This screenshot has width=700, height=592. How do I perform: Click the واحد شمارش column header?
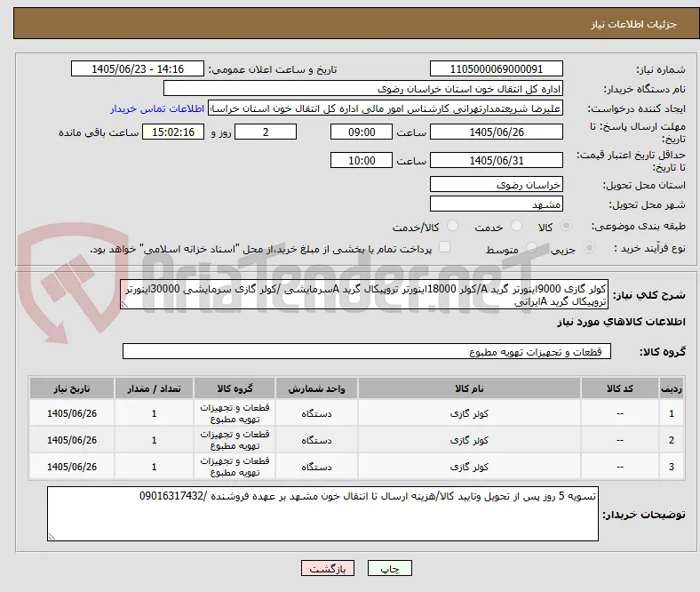click(x=316, y=388)
